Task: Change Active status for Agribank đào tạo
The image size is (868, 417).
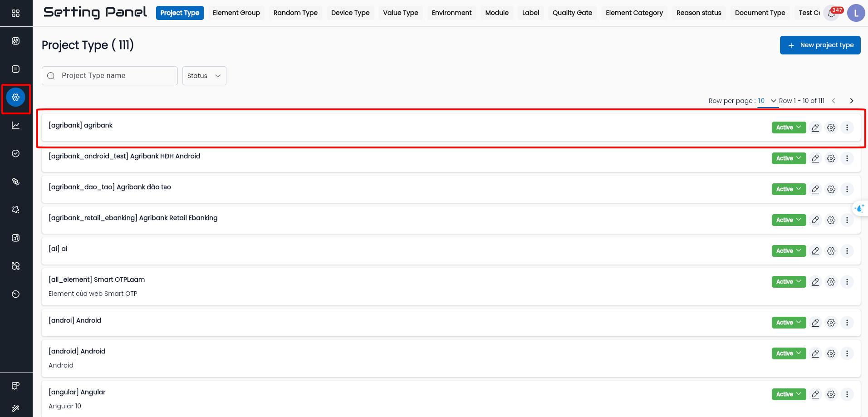Action: [x=789, y=189]
